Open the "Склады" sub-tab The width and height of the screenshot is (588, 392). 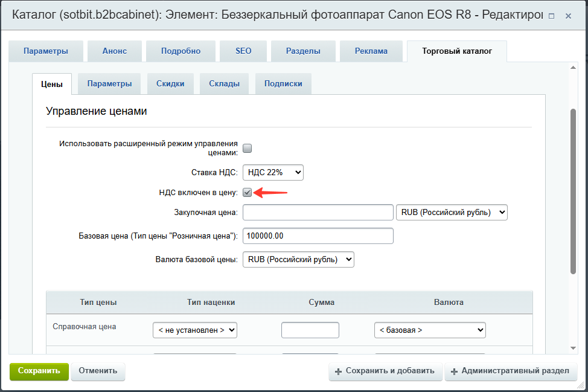[224, 83]
